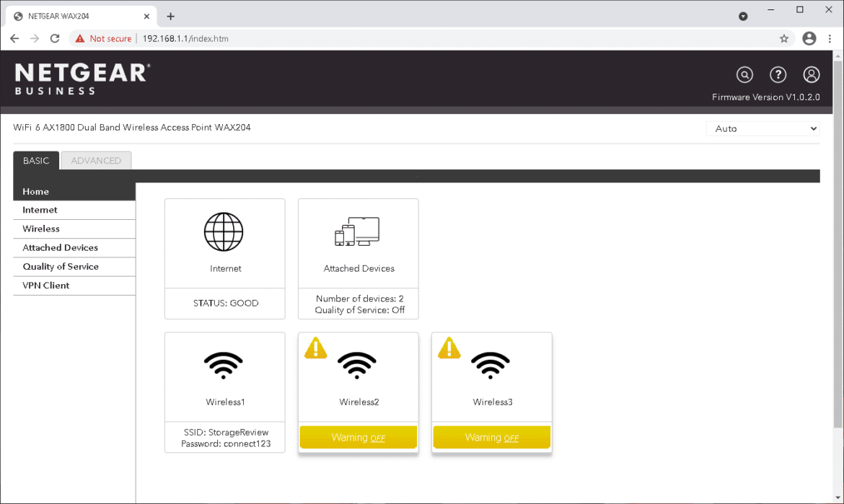Click the tab search dropdown icon in title bar
The image size is (844, 504).
(x=743, y=16)
